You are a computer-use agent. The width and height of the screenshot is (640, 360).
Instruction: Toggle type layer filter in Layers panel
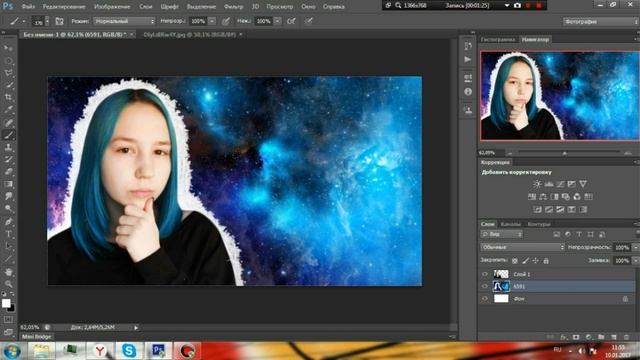point(579,234)
